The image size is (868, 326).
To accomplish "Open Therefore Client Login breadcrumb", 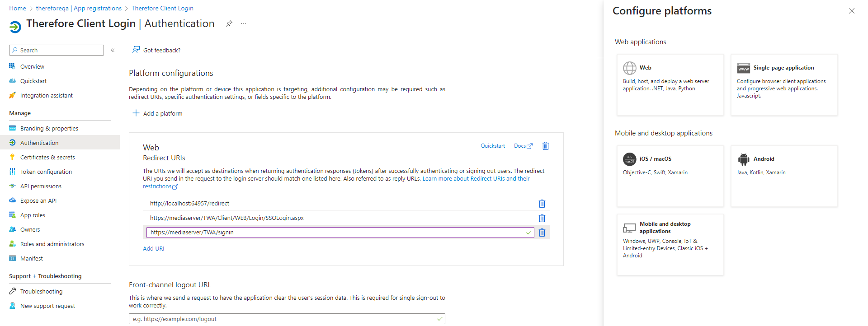I will click(162, 8).
